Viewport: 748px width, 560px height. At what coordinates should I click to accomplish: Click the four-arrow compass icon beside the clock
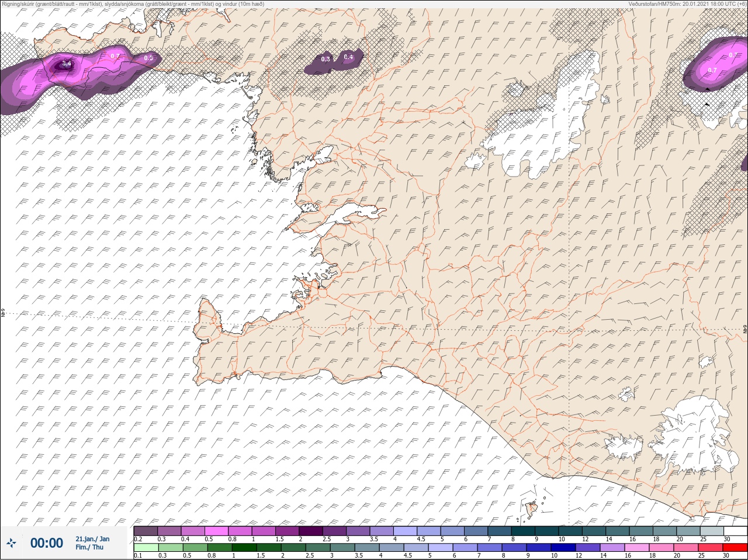point(12,543)
